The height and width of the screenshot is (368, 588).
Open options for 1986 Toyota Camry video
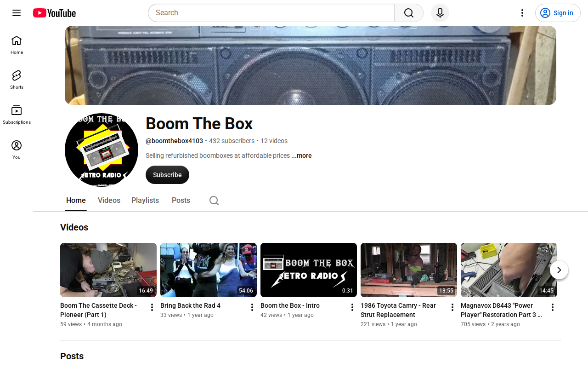[x=452, y=307]
